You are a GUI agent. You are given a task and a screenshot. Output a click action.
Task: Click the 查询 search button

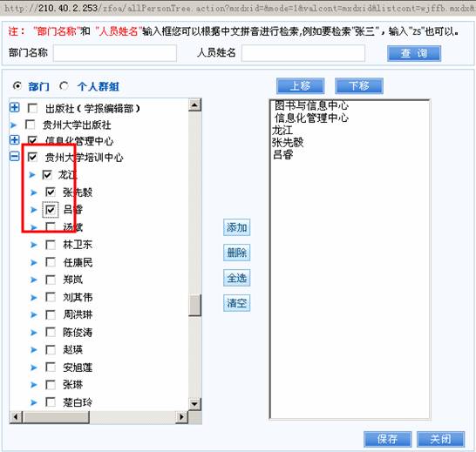[414, 53]
